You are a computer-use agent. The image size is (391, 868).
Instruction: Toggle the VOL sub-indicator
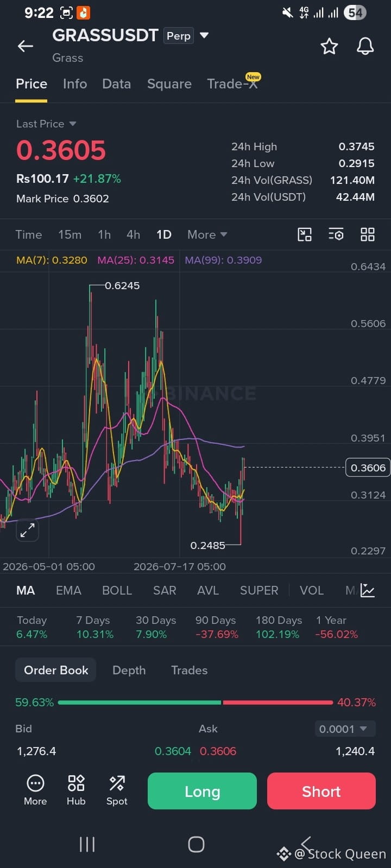pos(312,590)
